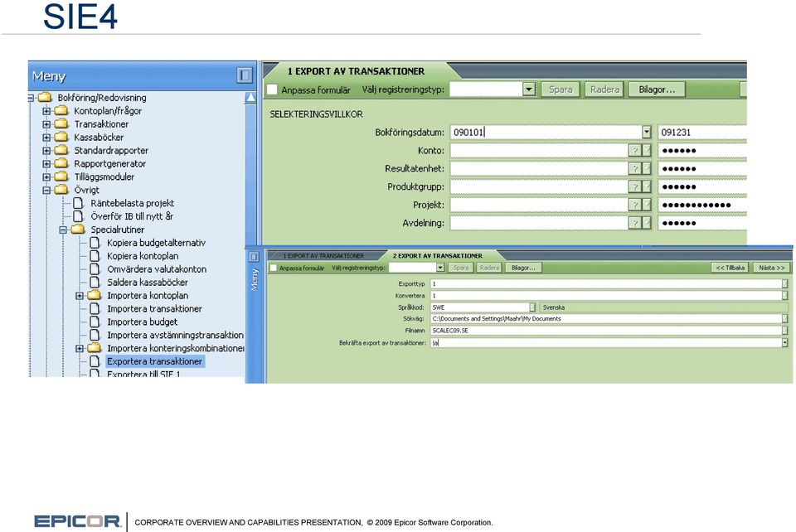Click the Specialrutiner folder icon
Image resolution: width=796 pixels, height=532 pixels.
78,230
